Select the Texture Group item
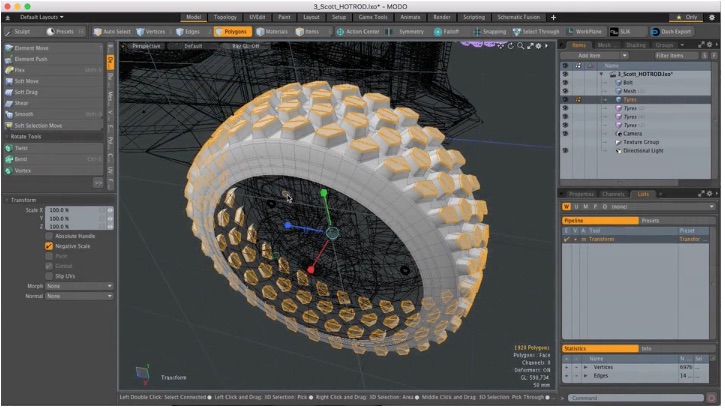Viewport: 725px width, 408px height. [x=641, y=142]
